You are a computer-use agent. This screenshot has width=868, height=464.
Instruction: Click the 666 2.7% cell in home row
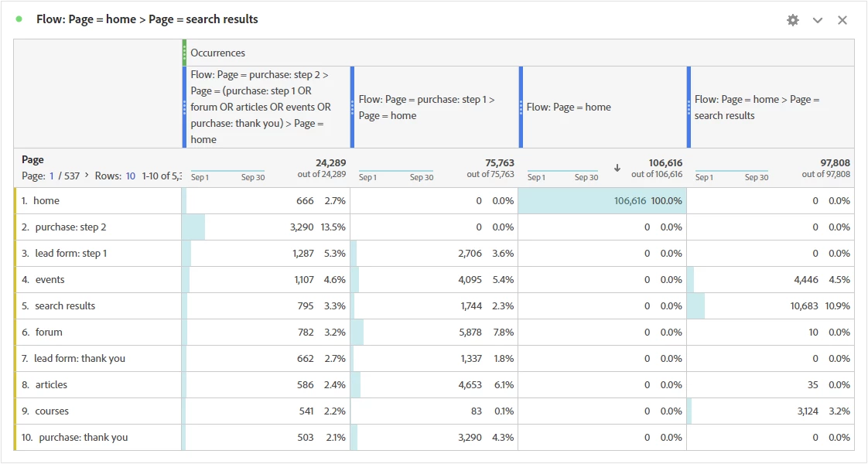(x=266, y=201)
